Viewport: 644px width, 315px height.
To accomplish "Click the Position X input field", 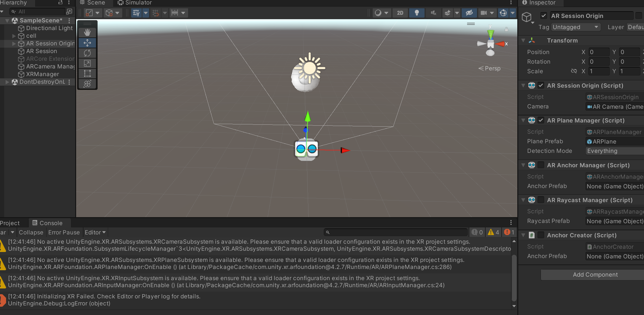I will pyautogui.click(x=599, y=51).
